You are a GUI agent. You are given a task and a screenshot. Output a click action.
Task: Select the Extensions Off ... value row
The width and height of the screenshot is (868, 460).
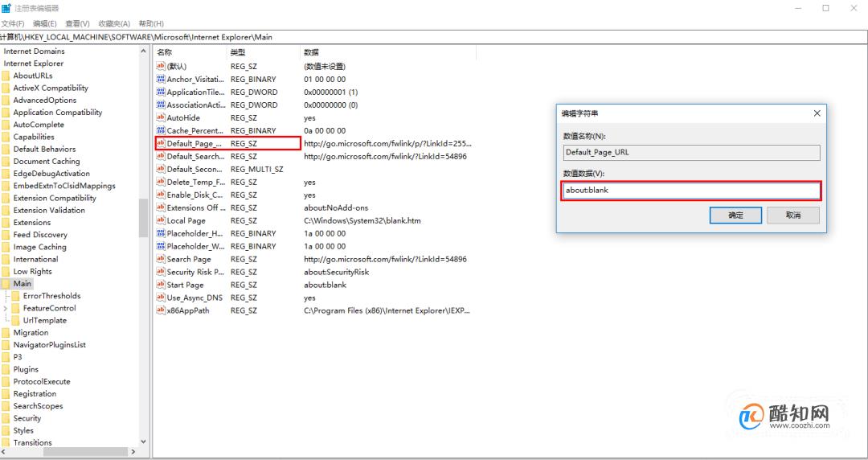tap(313, 207)
